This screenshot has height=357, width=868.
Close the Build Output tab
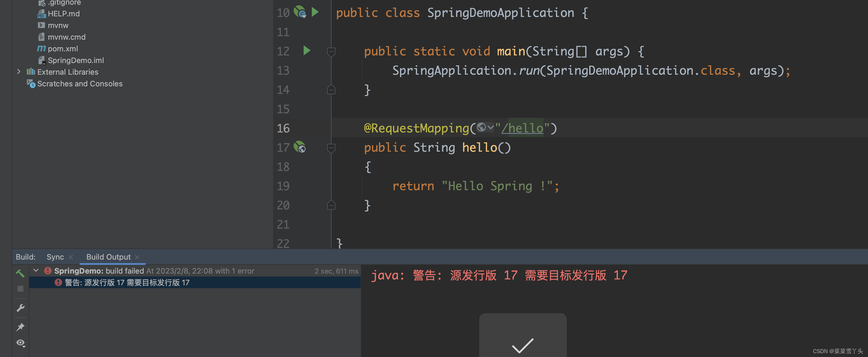coord(137,257)
